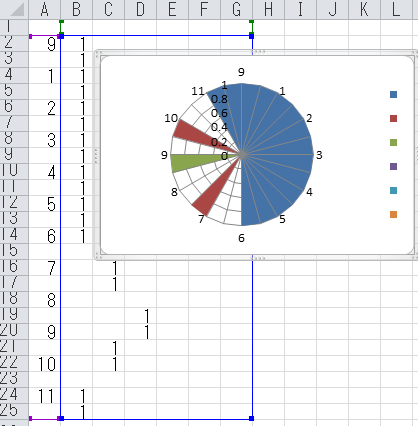Viewport: 418px width, 426px height.
Task: Click cell A2 containing 9
Action: 45,43
